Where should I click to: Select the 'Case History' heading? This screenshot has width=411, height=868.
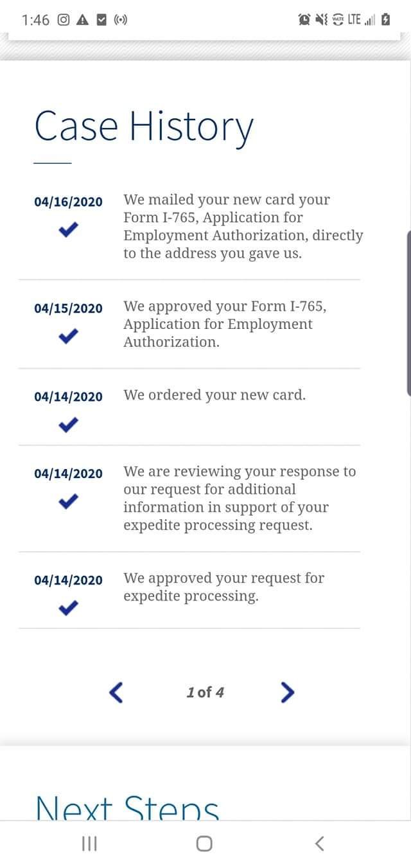144,126
